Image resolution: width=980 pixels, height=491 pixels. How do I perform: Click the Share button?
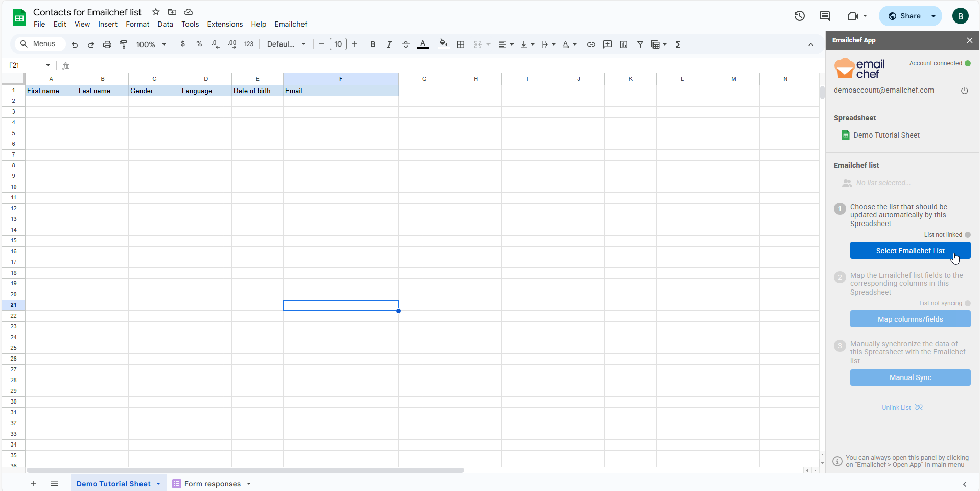pyautogui.click(x=905, y=16)
